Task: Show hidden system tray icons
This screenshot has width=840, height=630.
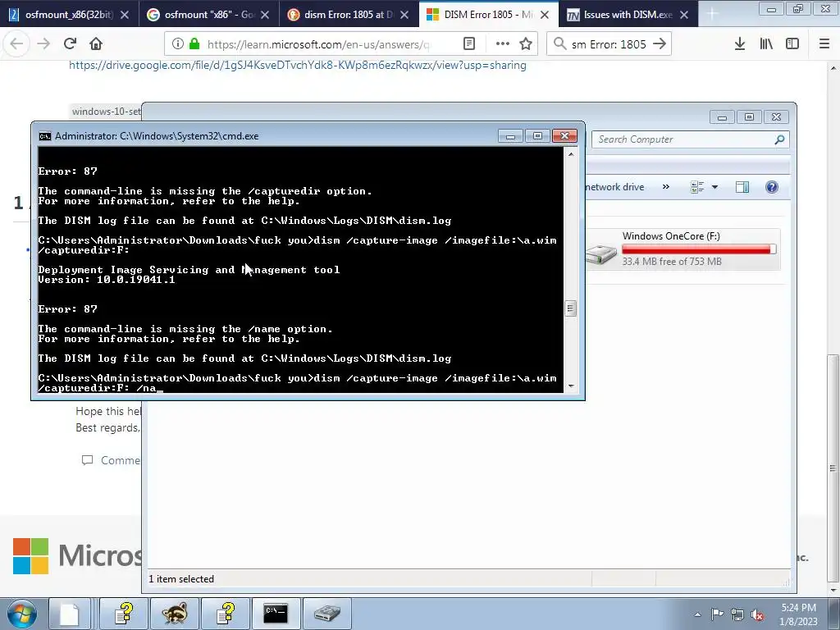Action: pyautogui.click(x=697, y=614)
